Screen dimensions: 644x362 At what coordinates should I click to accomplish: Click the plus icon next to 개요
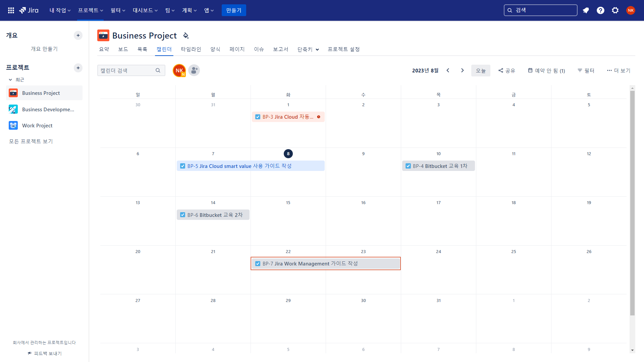click(78, 35)
